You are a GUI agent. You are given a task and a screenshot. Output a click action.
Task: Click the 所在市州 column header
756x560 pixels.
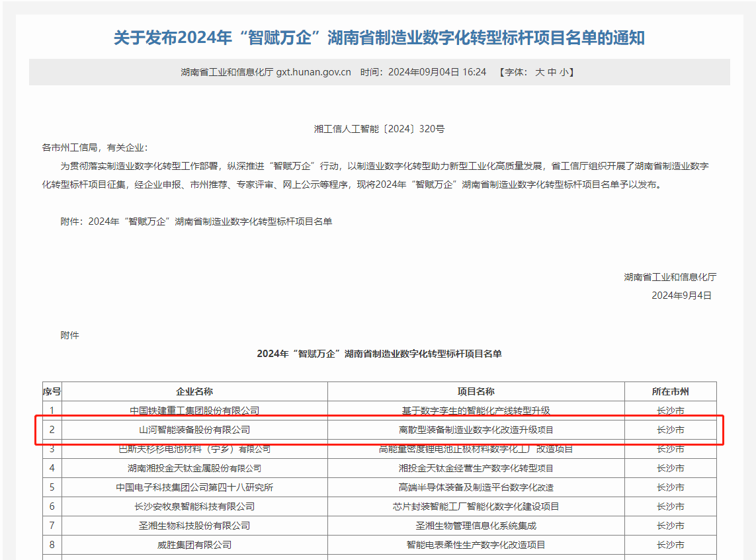click(671, 391)
